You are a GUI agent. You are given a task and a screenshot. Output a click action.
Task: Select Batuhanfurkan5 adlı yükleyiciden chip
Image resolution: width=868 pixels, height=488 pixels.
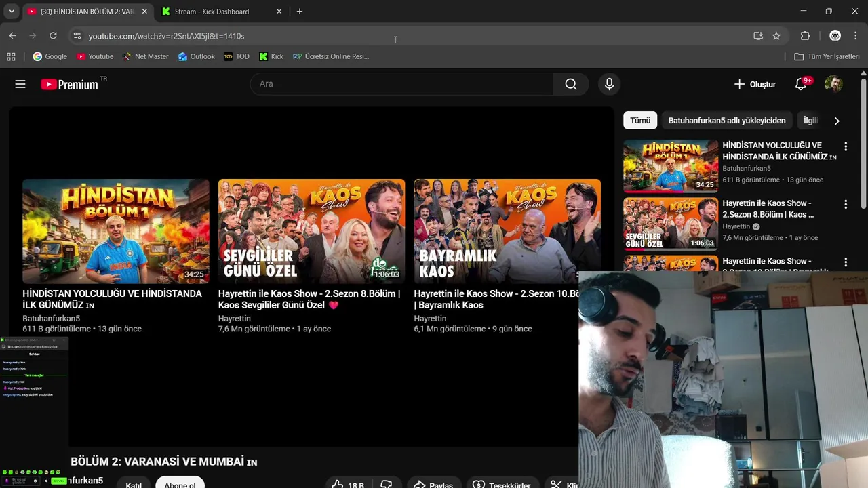coord(727,121)
